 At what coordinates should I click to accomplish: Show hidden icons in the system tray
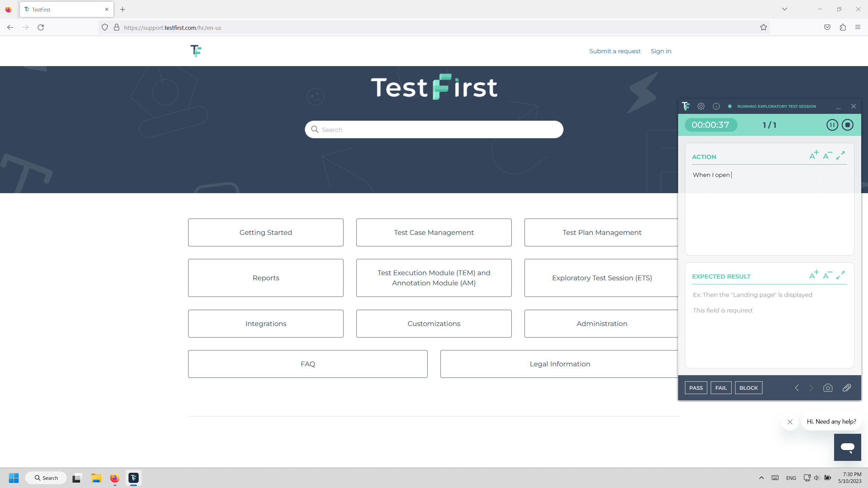761,478
